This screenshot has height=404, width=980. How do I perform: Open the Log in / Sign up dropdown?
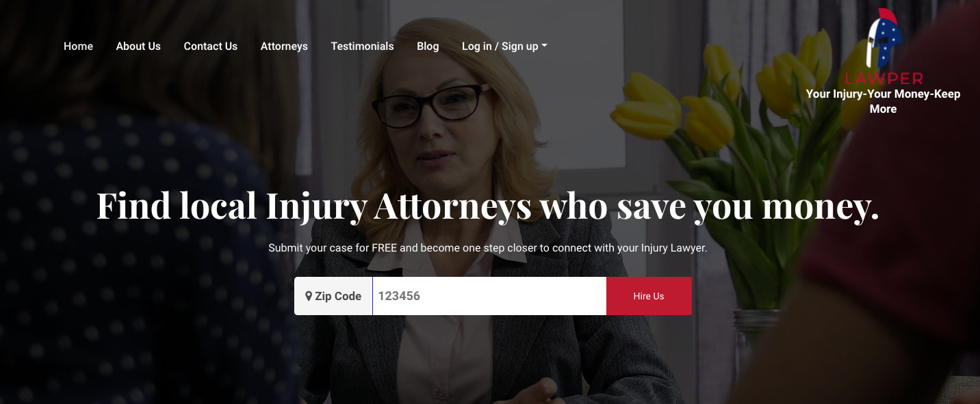coord(504,46)
